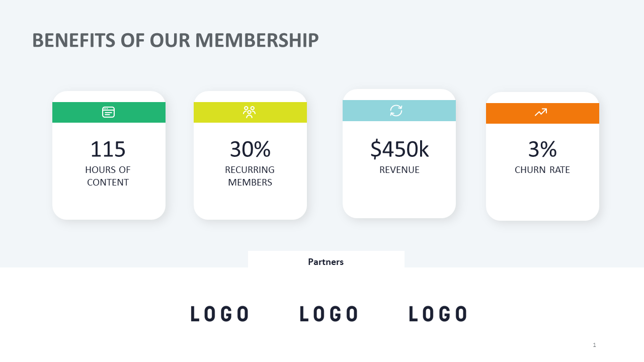
Task: Click the recurring arrows icon on blue banner
Action: pos(396,111)
